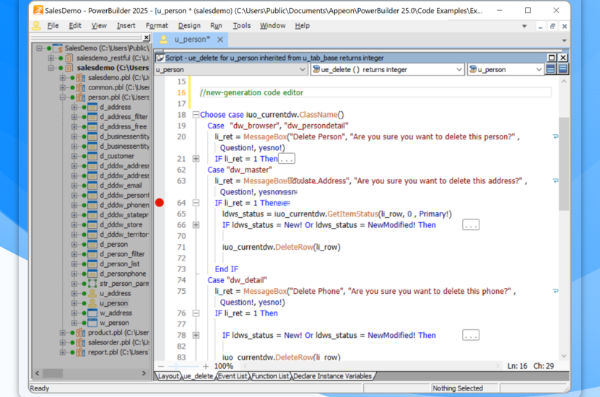Image resolution: width=600 pixels, height=397 pixels.
Task: Switch to Declare Instance Variables tab
Action: pyautogui.click(x=333, y=376)
